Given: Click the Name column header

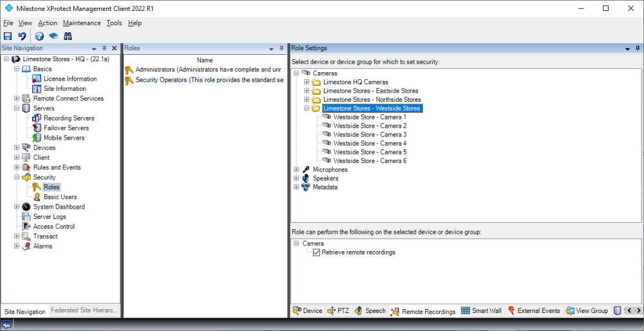Looking at the screenshot, I should point(205,60).
